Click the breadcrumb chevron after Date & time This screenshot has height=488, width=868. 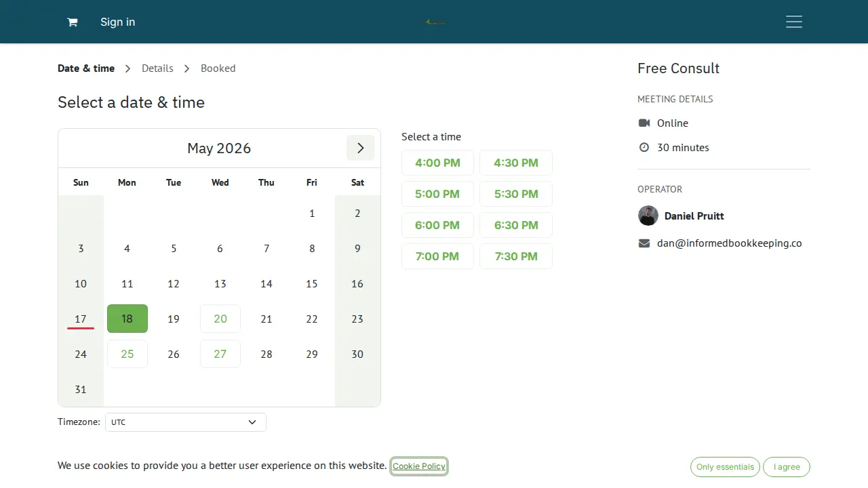point(127,68)
